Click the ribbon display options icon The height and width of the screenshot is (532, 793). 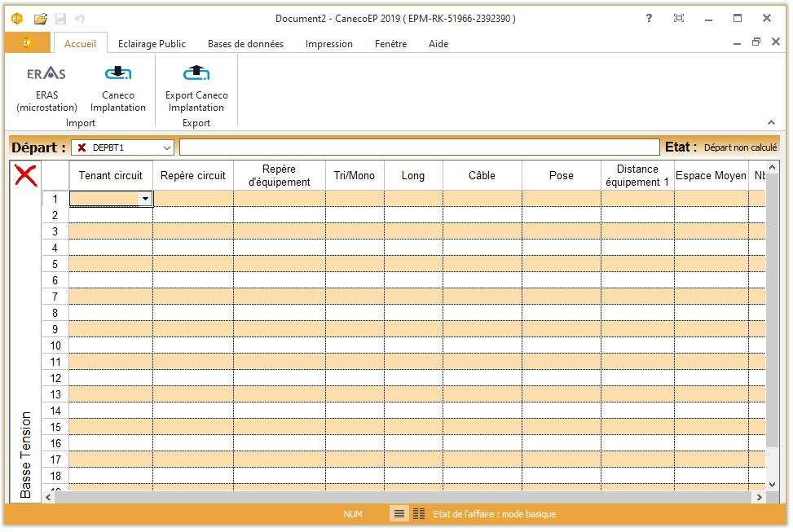coord(679,19)
